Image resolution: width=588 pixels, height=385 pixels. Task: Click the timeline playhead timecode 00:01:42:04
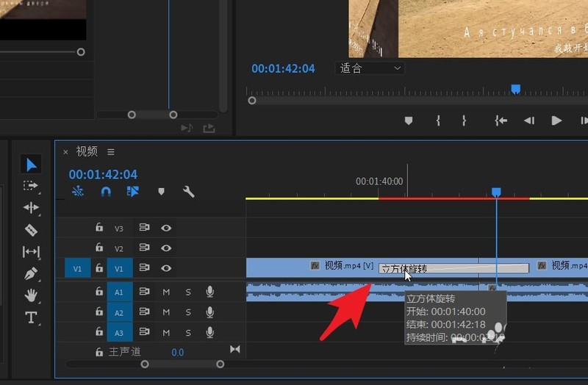[103, 175]
